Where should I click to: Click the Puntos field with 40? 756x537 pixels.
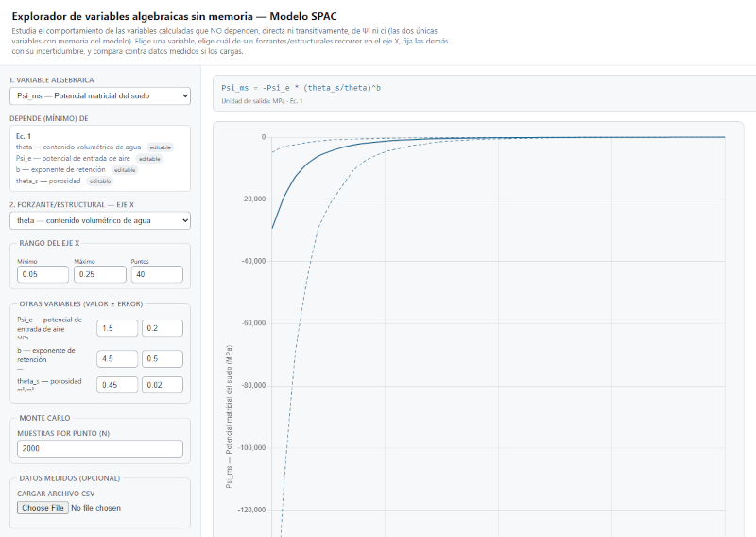coord(157,274)
